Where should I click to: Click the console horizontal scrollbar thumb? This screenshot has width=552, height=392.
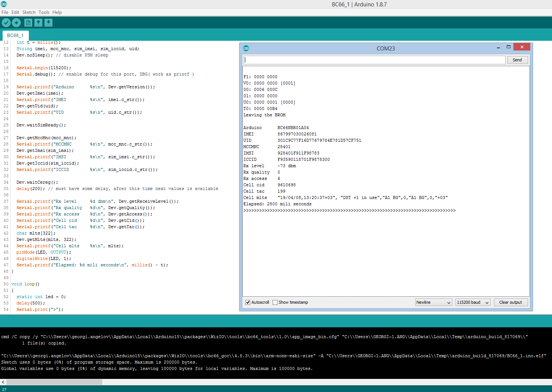54,382
